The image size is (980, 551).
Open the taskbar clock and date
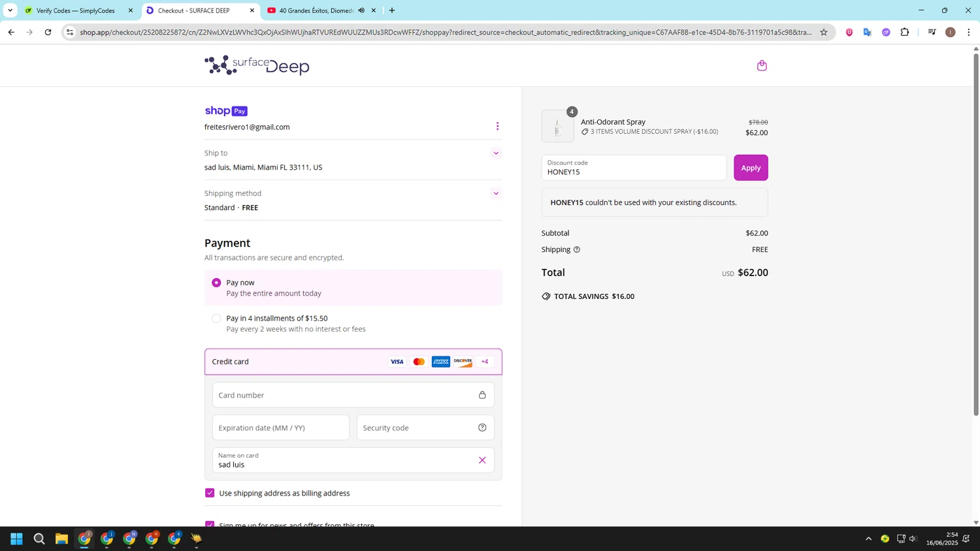941,539
